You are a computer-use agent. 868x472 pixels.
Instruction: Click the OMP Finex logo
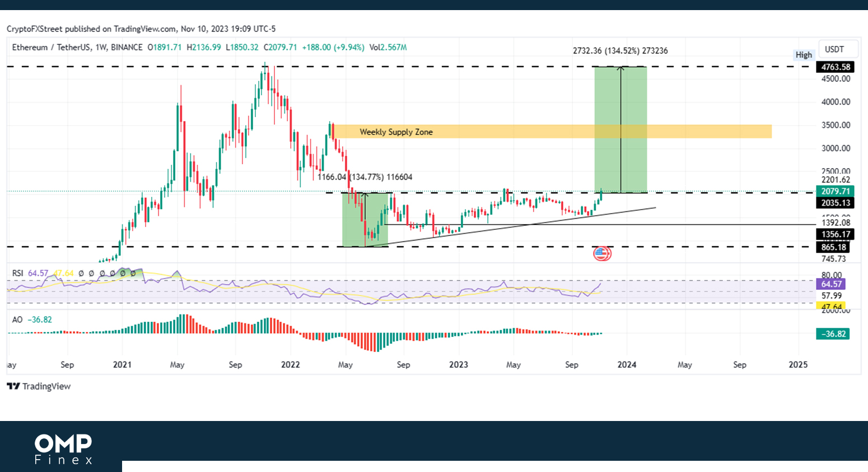(63, 449)
